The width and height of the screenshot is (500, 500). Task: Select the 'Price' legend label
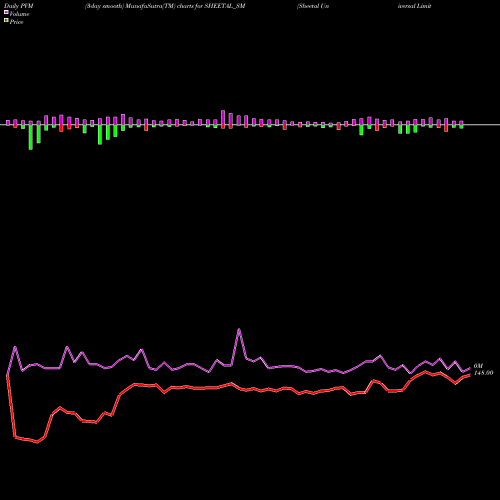16,22
